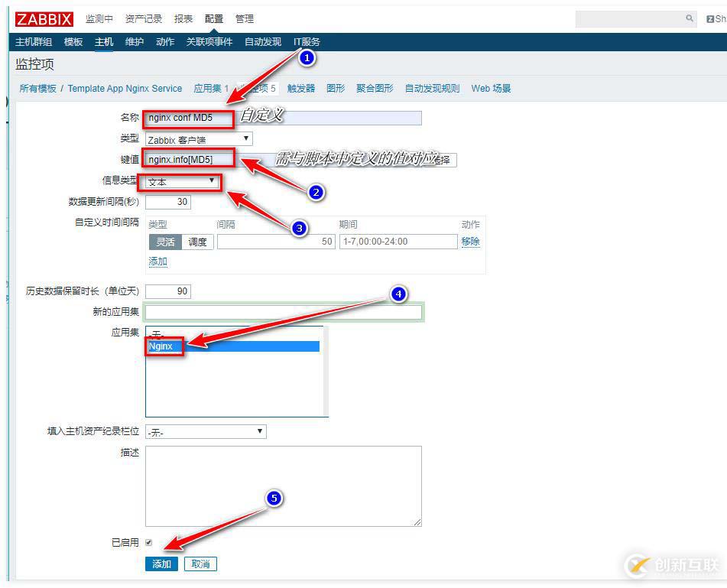Click the 期间 field 1-7,00:00-24:00

[398, 242]
